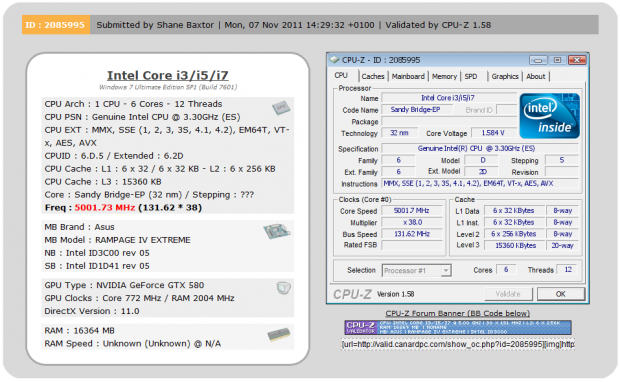Screen dimensions: 620x382
Task: Click the CPU PSN Genuine Intel CPU line
Action: click(142, 117)
